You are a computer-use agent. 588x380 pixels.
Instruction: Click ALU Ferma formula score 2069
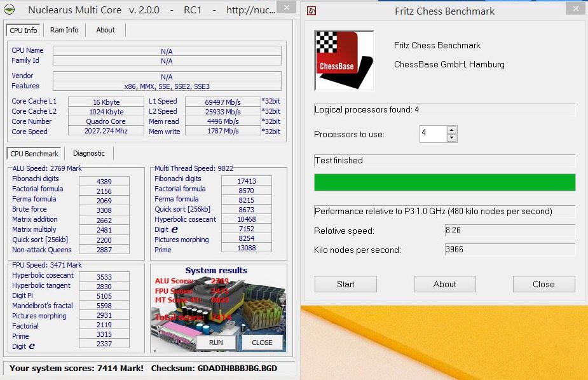104,201
